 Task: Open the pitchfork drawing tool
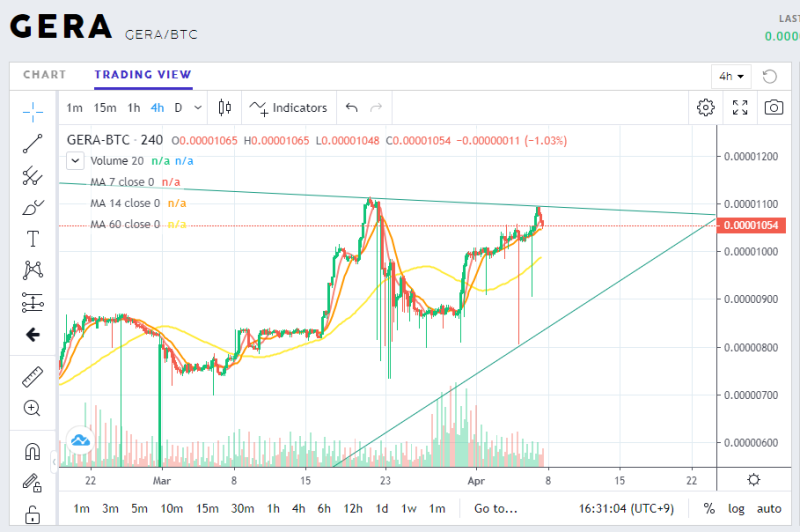pyautogui.click(x=33, y=175)
